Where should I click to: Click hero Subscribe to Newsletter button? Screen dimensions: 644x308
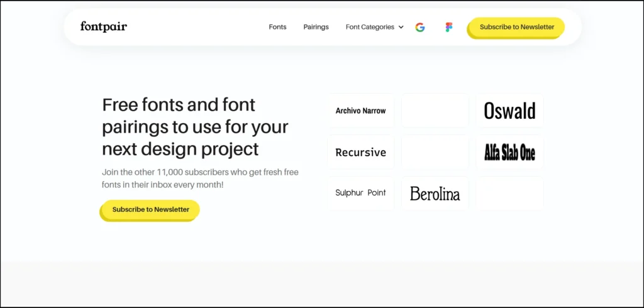[x=150, y=210]
